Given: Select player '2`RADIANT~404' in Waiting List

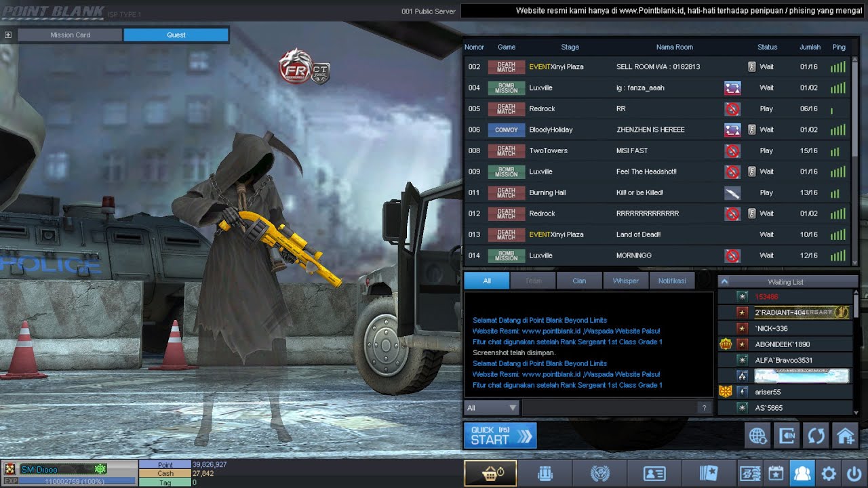Looking at the screenshot, I should click(785, 312).
